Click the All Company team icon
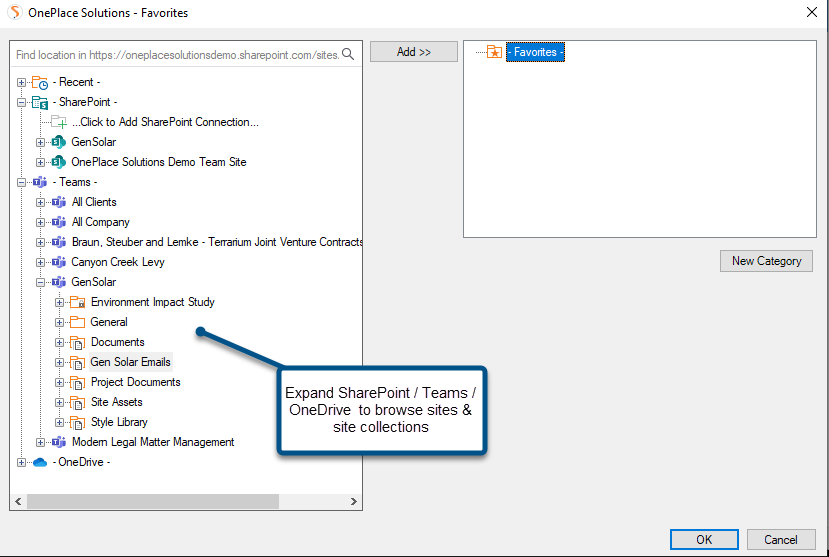 (59, 222)
